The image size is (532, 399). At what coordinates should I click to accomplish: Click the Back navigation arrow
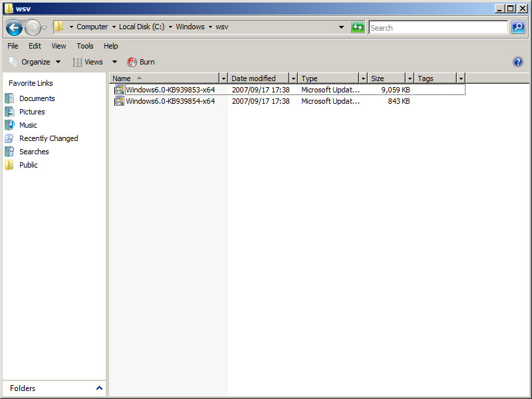[14, 27]
